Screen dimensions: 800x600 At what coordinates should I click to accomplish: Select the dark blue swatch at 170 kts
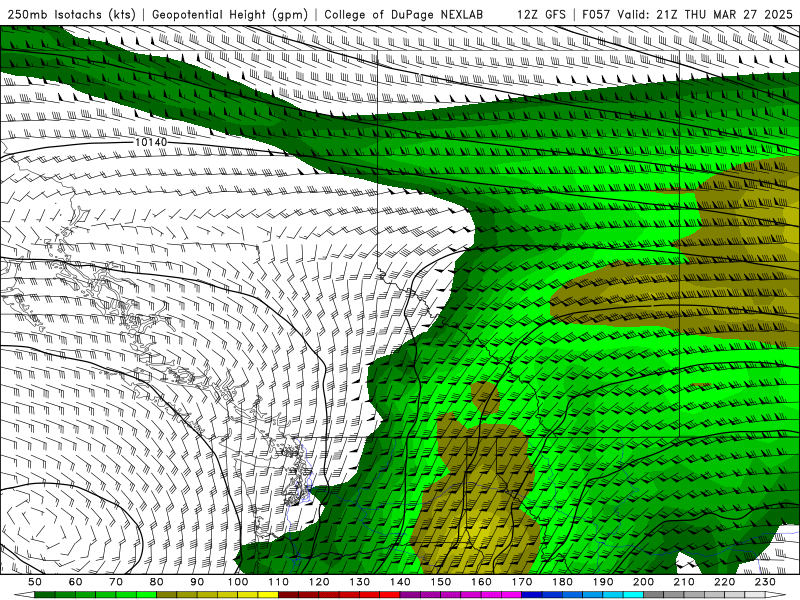[x=531, y=594]
